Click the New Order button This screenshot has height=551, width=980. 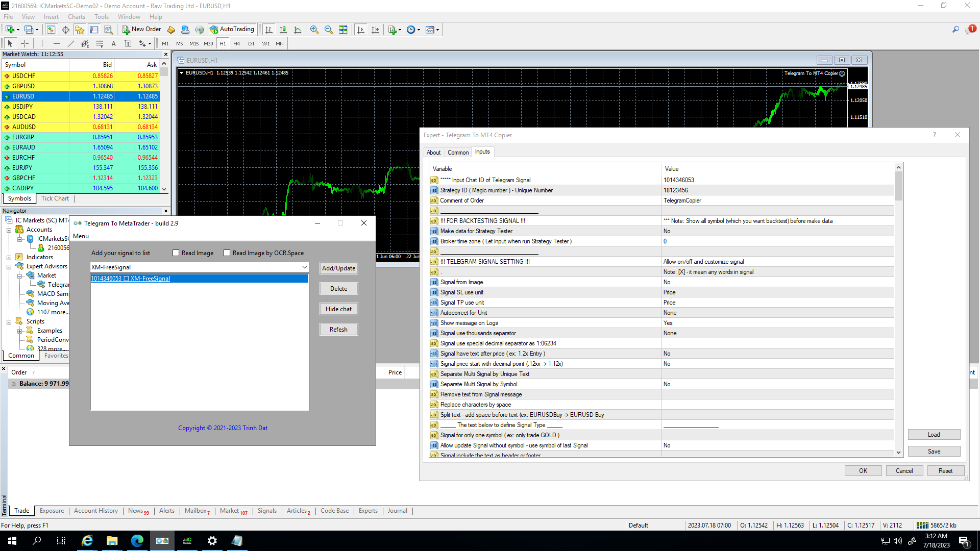(x=141, y=30)
